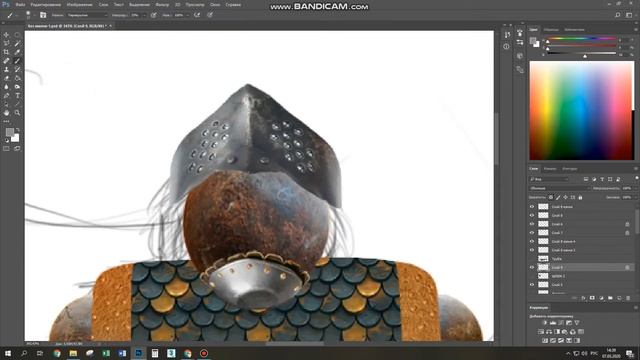This screenshot has height=360, width=640.
Task: Select the Move tool
Action: 6,35
